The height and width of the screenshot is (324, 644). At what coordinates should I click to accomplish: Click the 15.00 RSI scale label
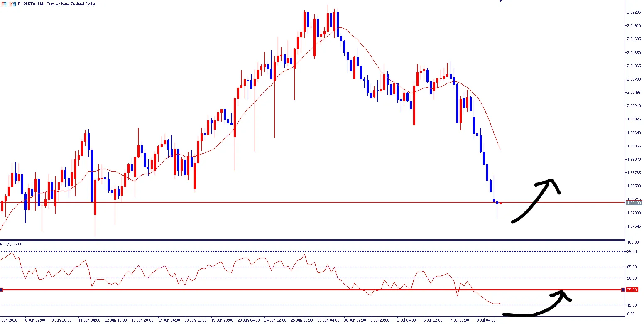click(x=632, y=305)
